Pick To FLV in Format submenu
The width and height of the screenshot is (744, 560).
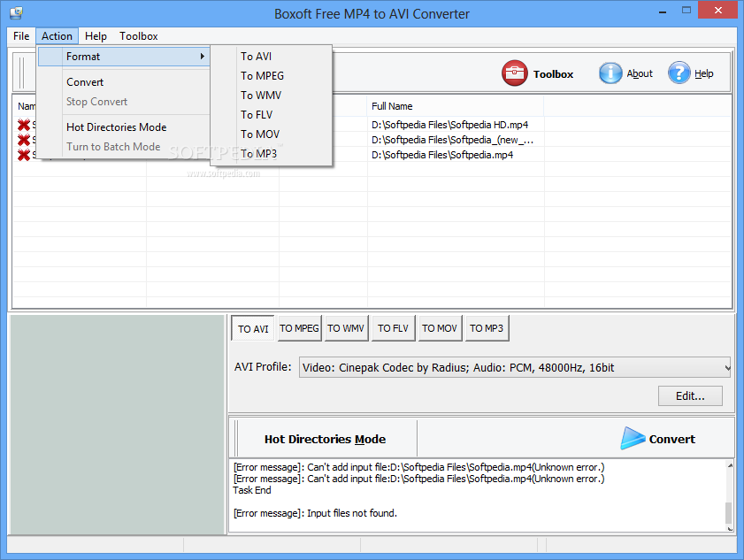coord(271,115)
